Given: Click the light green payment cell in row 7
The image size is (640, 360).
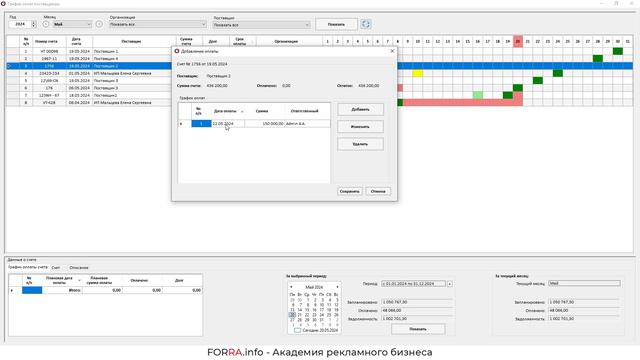Looking at the screenshot, I should click(478, 95).
